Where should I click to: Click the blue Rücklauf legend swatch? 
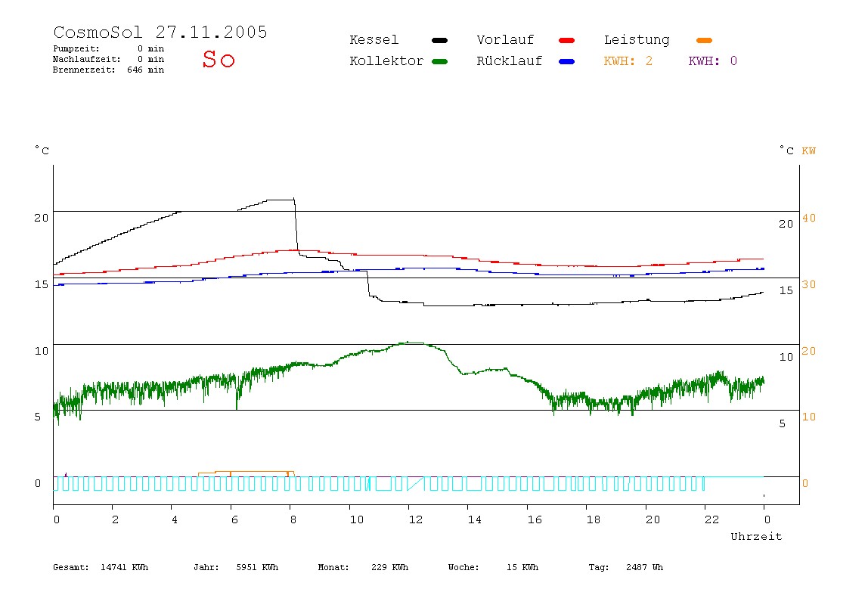click(x=567, y=61)
